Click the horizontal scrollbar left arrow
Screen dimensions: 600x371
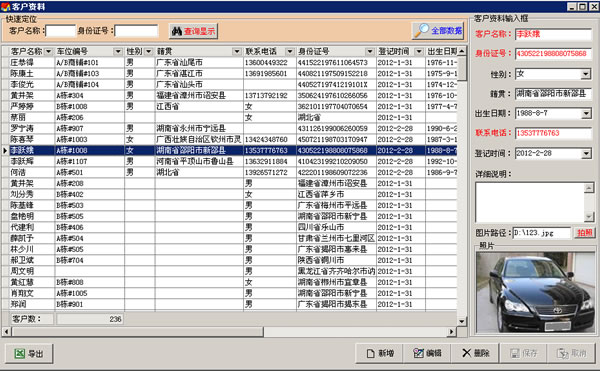tap(6, 332)
